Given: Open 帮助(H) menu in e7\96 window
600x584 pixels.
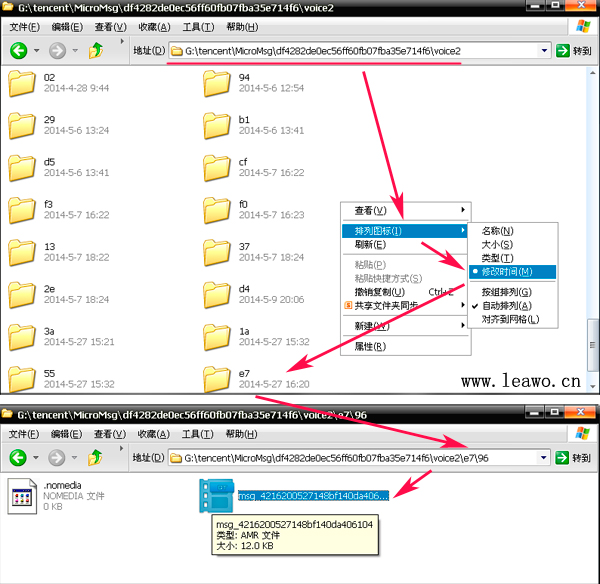Looking at the screenshot, I should 241,434.
